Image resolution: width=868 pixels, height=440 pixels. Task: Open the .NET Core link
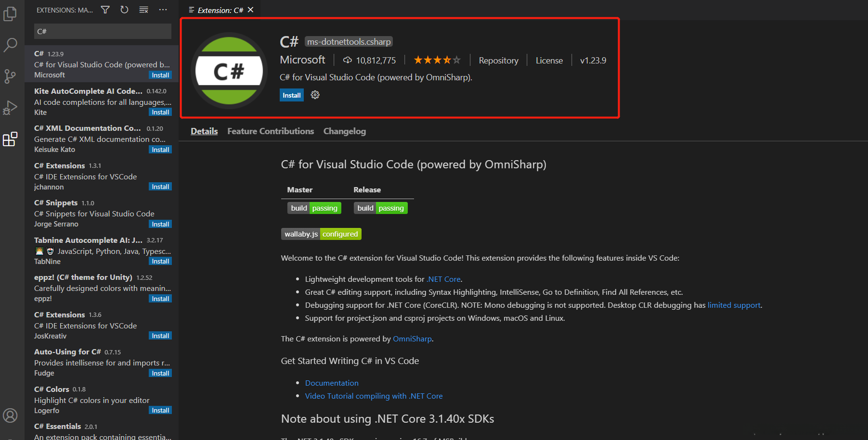444,279
